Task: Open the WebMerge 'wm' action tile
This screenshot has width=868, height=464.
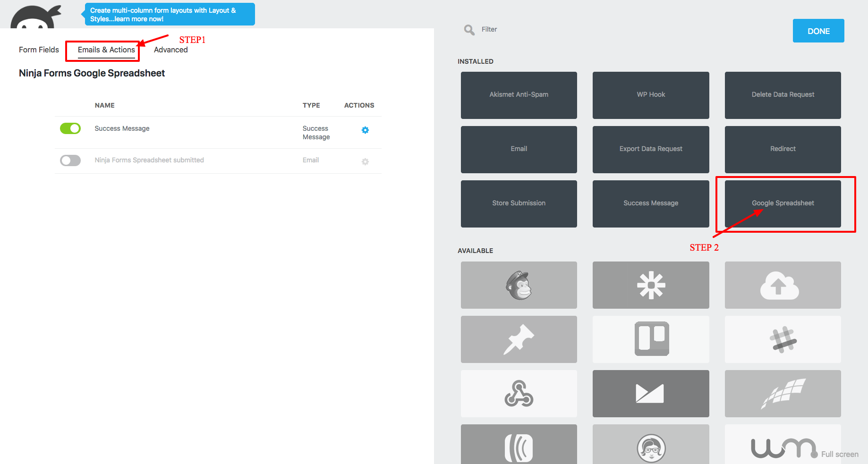Action: pyautogui.click(x=783, y=444)
